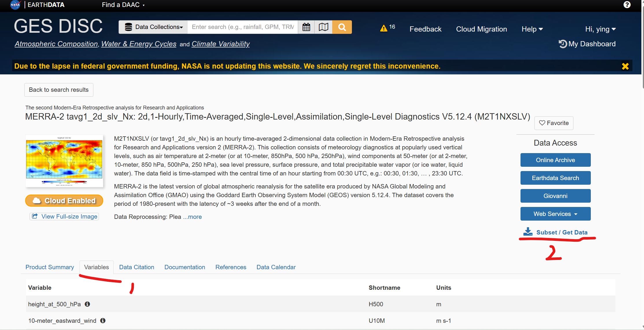Open the Help dropdown menu

pos(532,29)
